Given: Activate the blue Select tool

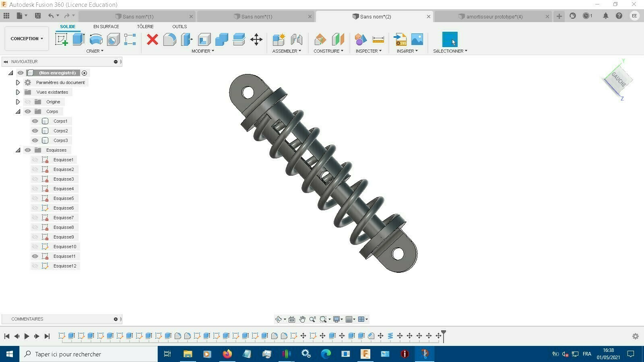Looking at the screenshot, I should [450, 39].
